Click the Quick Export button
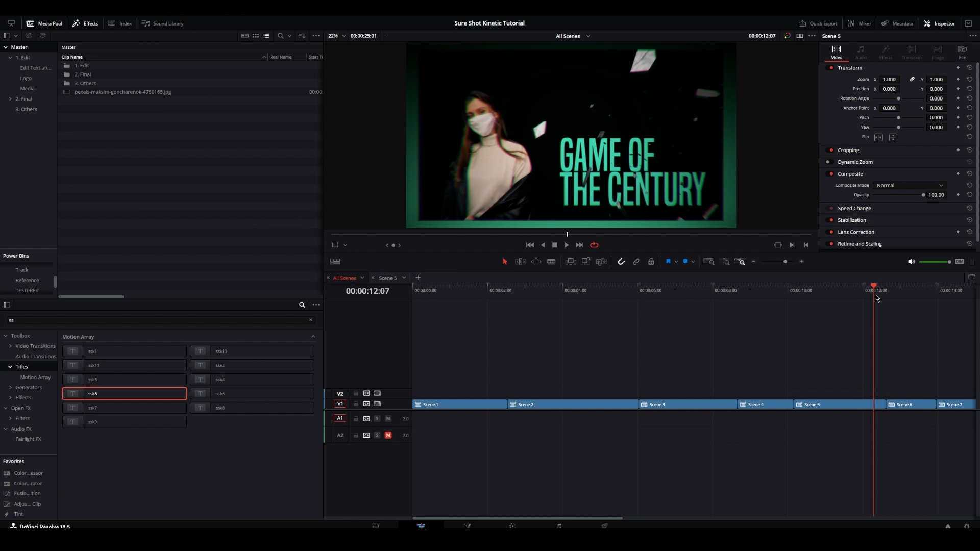 coord(818,23)
